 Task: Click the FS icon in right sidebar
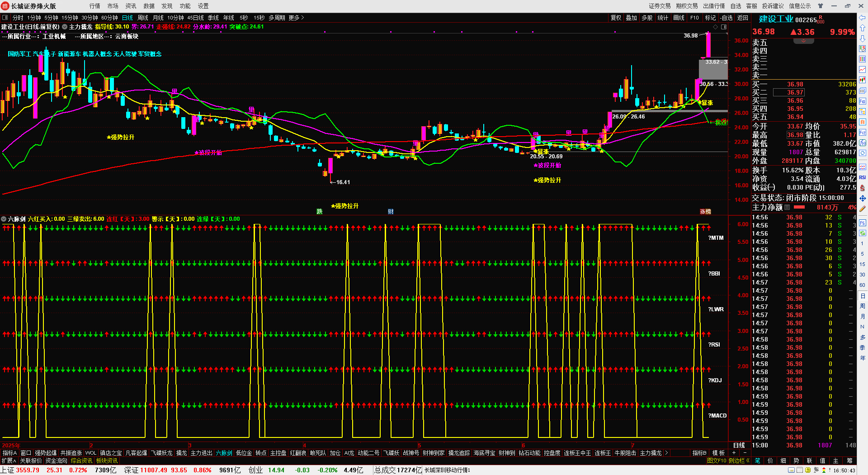863,223
